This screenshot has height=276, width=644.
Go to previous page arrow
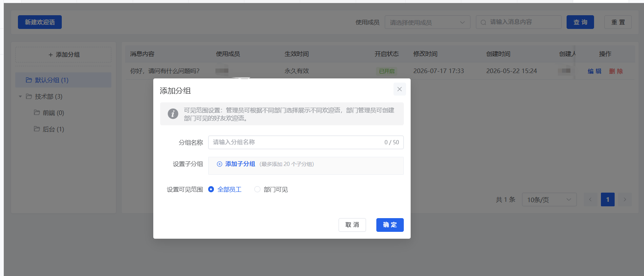(590, 199)
